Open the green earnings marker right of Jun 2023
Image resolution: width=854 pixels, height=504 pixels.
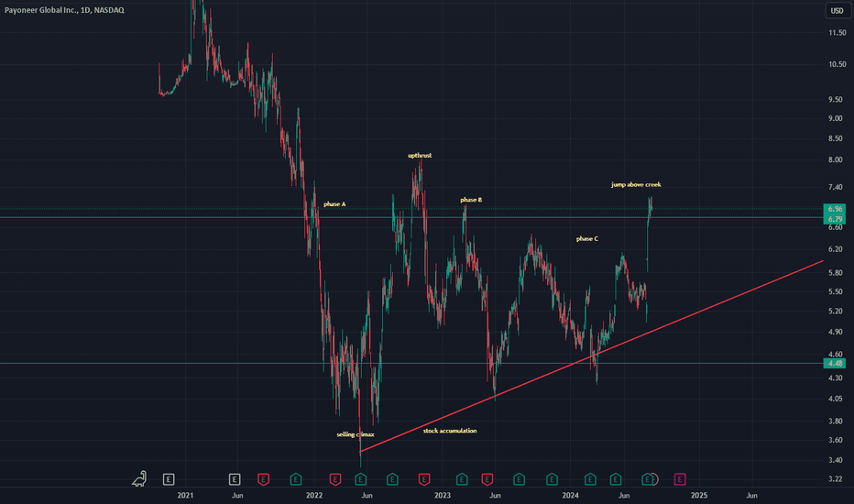(x=519, y=479)
